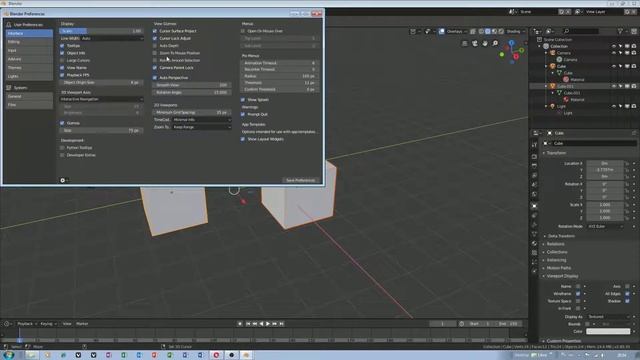
Task: Toggle X-ray icon beside Overlays
Action: (473, 31)
